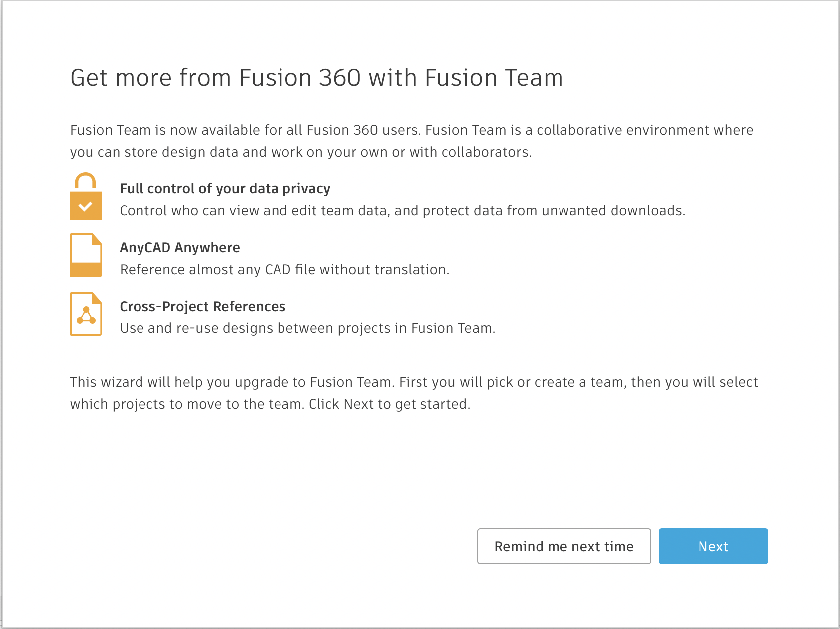
Task: Click the "Control who can view and edit" description
Action: coord(403,211)
